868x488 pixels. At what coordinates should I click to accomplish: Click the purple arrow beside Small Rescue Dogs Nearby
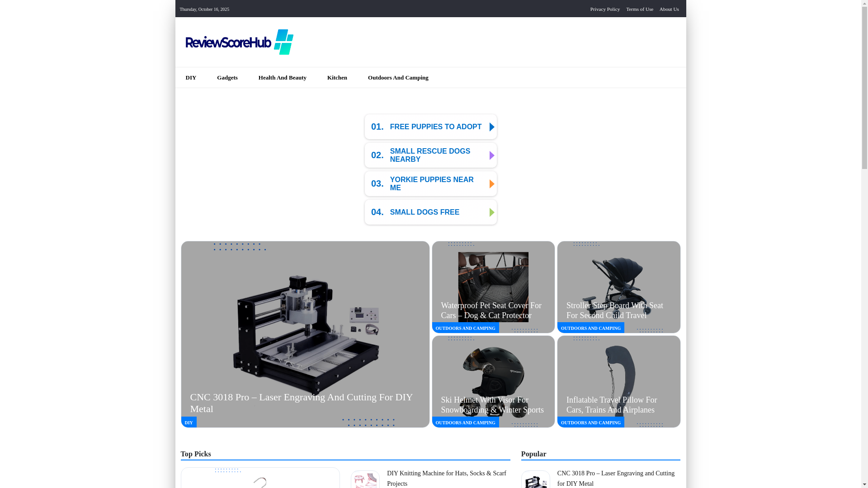pos(492,155)
